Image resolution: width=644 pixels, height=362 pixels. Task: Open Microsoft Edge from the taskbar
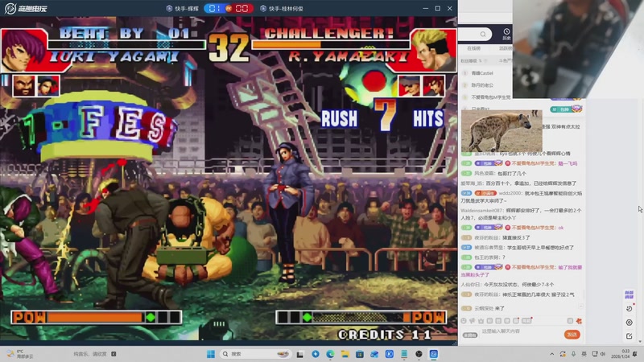(x=330, y=354)
